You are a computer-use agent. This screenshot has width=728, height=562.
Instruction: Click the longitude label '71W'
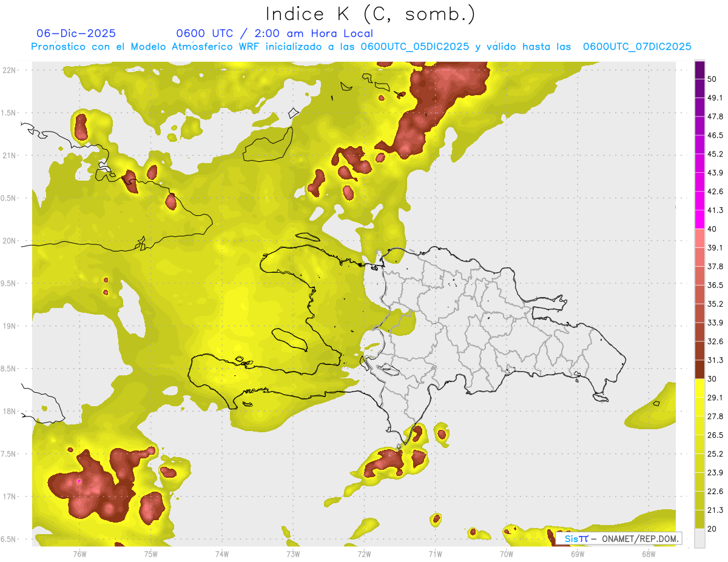click(435, 554)
